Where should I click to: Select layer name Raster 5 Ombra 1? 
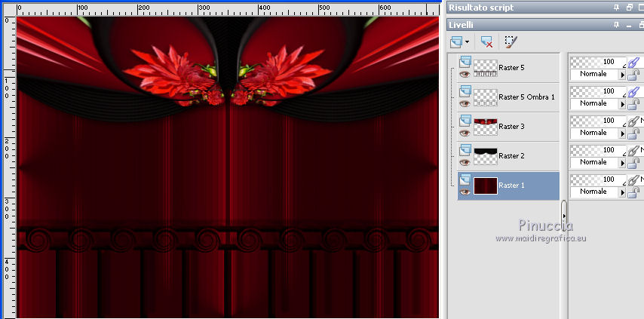coord(526,97)
